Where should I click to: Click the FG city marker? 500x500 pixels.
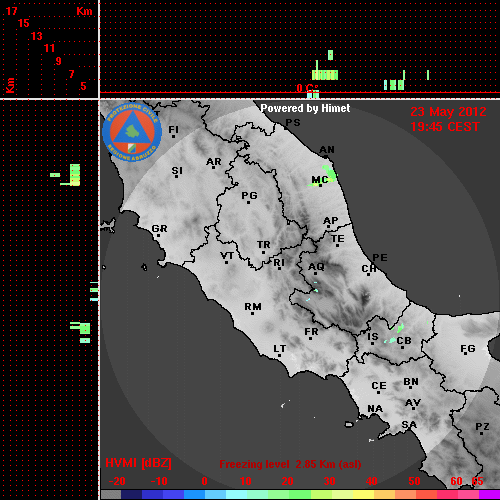click(466, 354)
